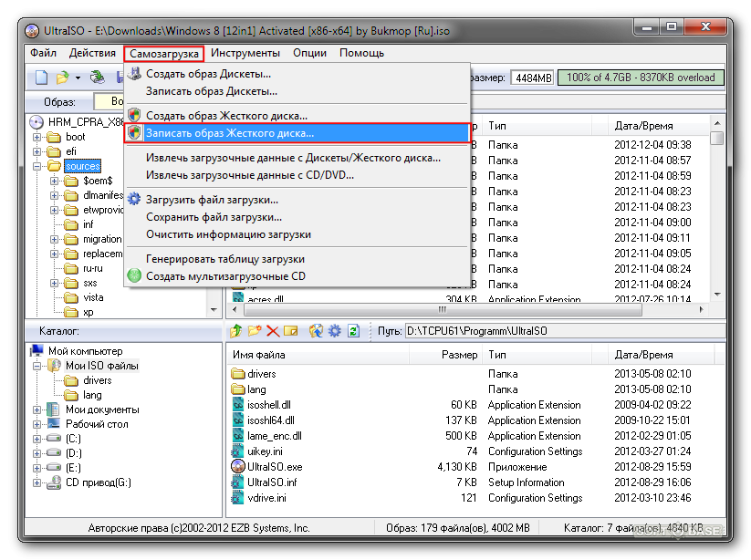
Task: Choose Извлечь загрузочные данные с CD/DVD
Action: (297, 175)
